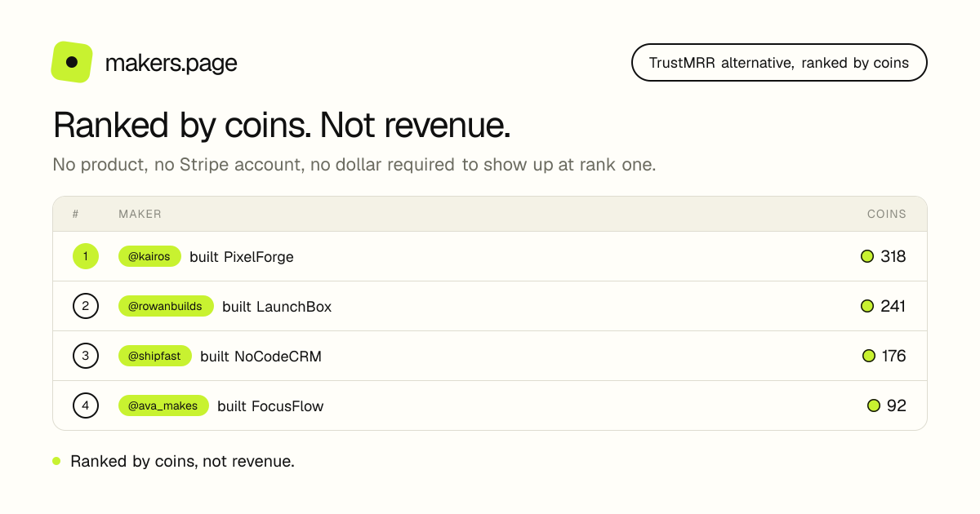Viewport: 980px width, 514px height.
Task: Click the text 'built NoCodeCRM'
Action: 261,357
